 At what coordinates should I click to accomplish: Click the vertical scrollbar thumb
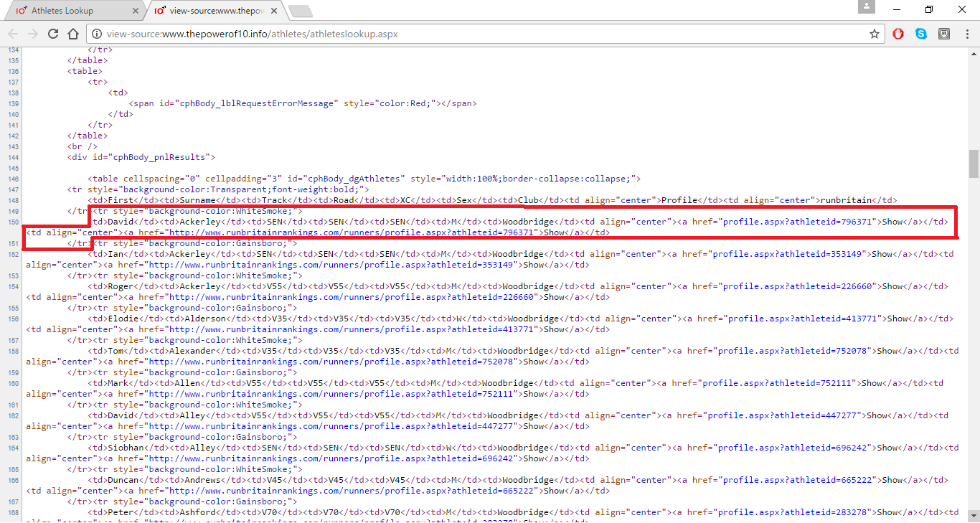(x=974, y=164)
